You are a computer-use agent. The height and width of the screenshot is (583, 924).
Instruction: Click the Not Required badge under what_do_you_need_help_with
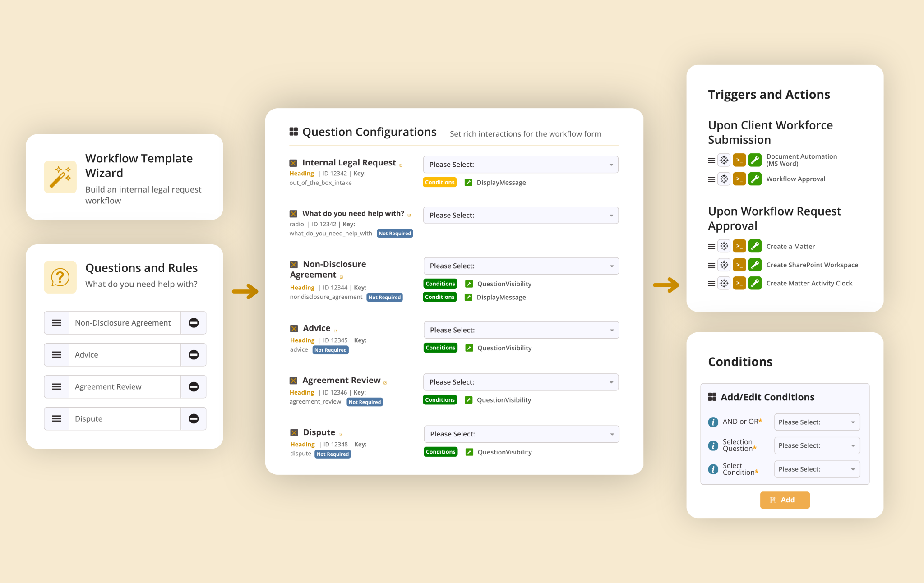[x=395, y=234]
